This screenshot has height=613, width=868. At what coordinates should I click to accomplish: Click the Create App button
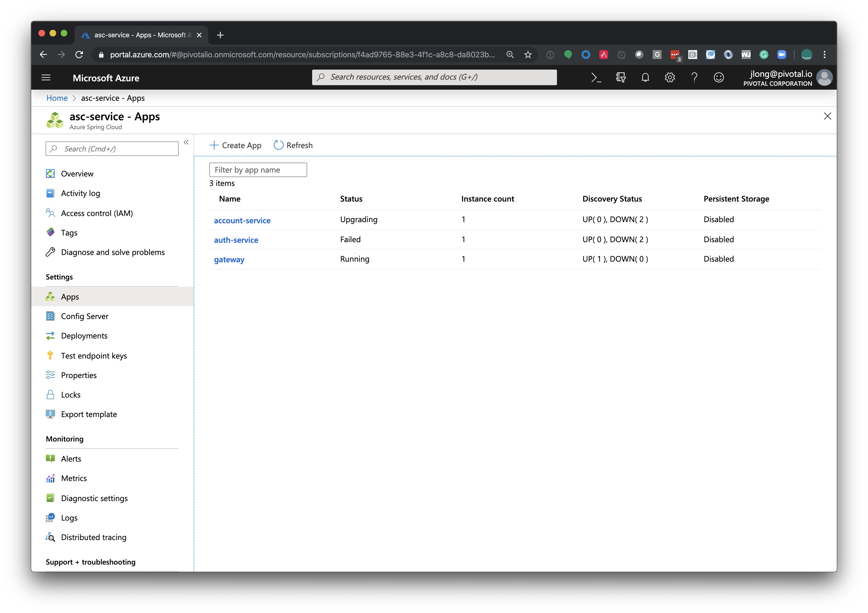235,145
